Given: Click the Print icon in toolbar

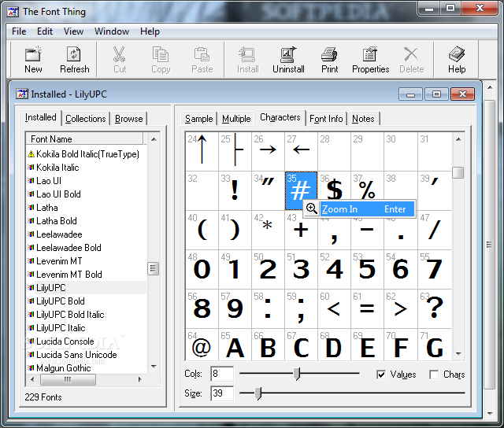Looking at the screenshot, I should (329, 54).
